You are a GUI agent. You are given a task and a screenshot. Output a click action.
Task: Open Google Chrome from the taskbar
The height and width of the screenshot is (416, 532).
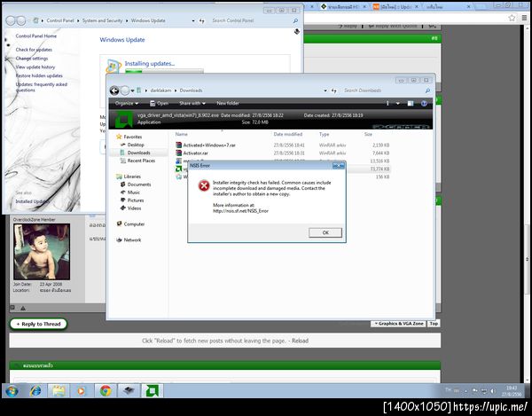pos(106,391)
